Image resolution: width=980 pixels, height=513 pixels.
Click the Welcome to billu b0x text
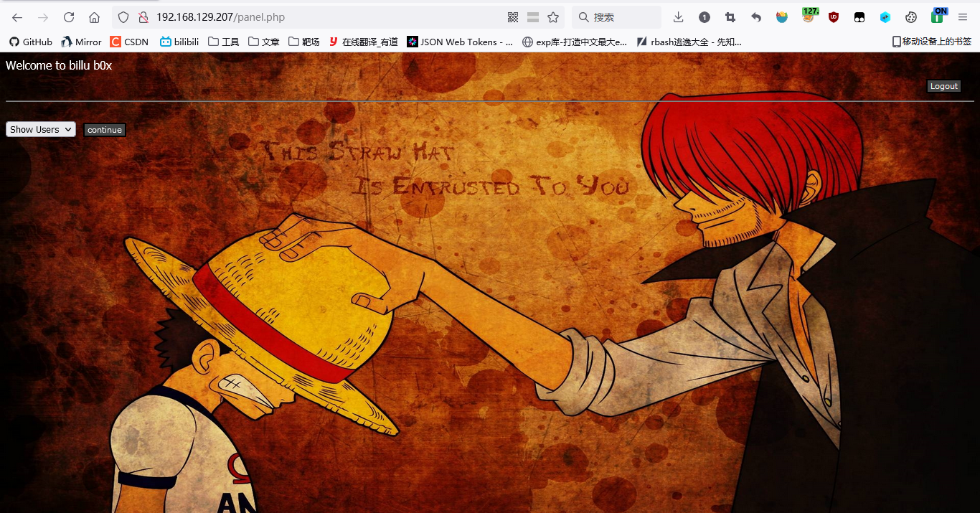59,66
